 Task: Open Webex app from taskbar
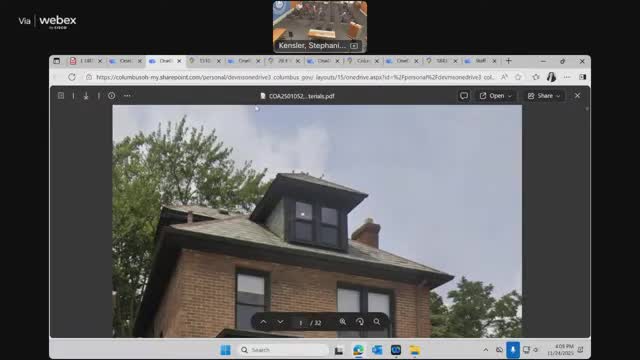tap(396, 350)
